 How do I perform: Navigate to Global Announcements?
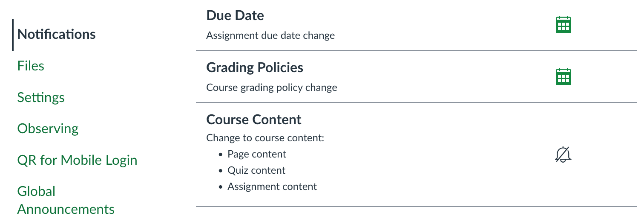[66, 200]
